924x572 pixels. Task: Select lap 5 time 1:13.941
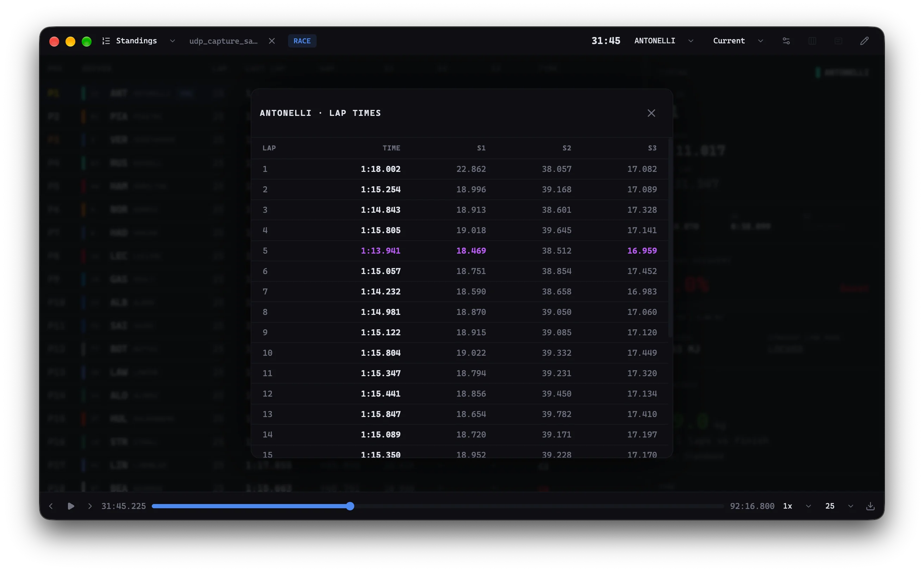coord(381,251)
